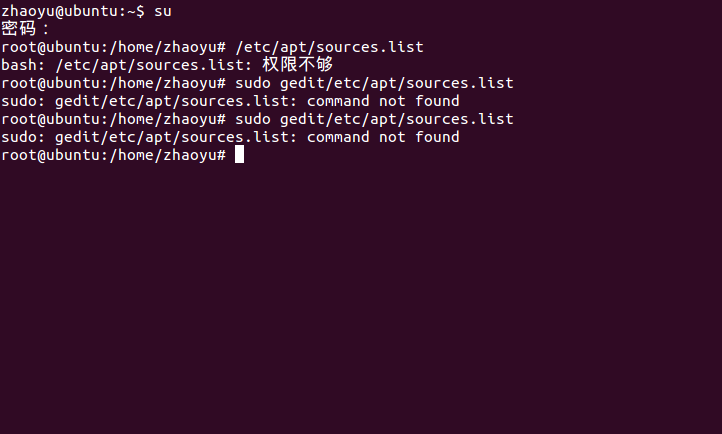Click the 权限不够 error message
This screenshot has width=722, height=434.
(x=297, y=64)
